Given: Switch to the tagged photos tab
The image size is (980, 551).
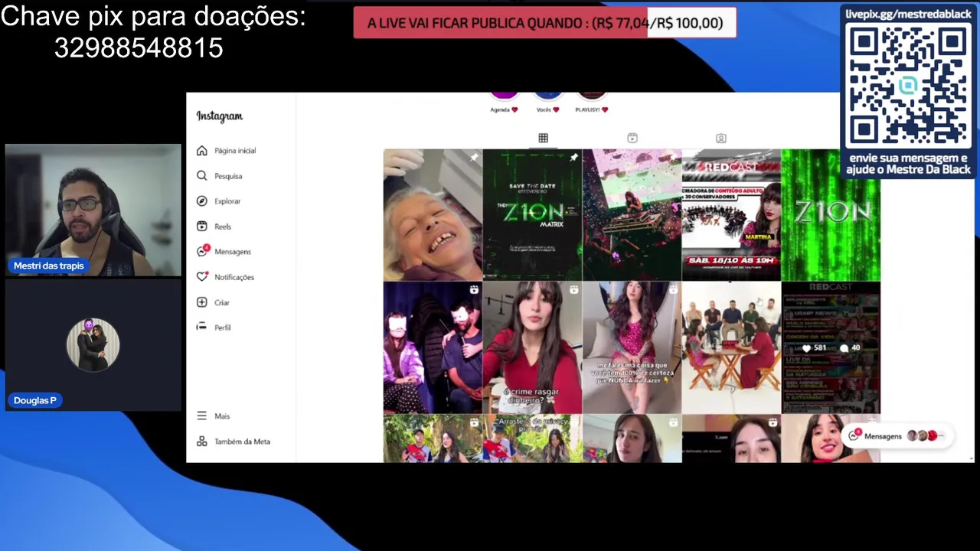Looking at the screenshot, I should click(721, 138).
